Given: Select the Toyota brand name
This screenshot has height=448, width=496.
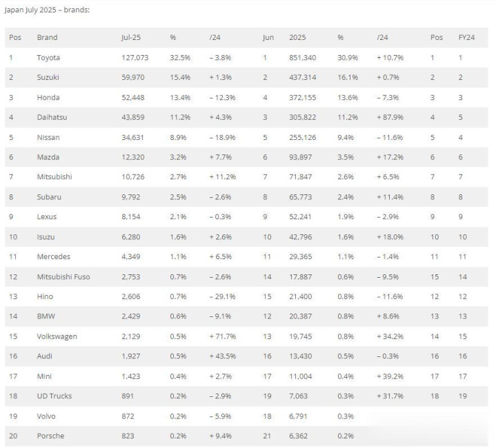Looking at the screenshot, I should pos(48,57).
